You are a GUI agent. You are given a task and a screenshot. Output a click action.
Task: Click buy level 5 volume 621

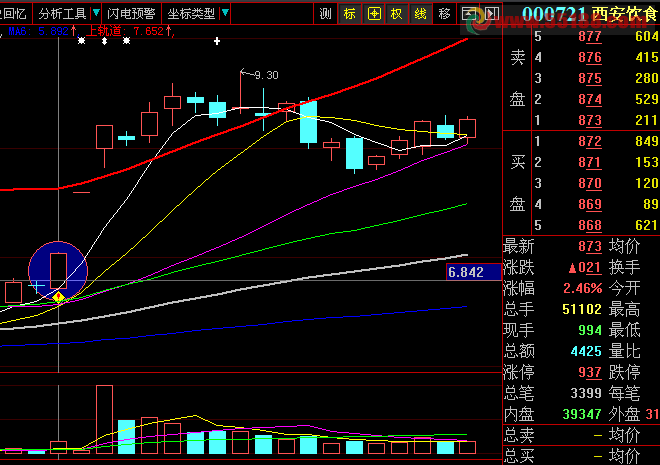click(647, 226)
